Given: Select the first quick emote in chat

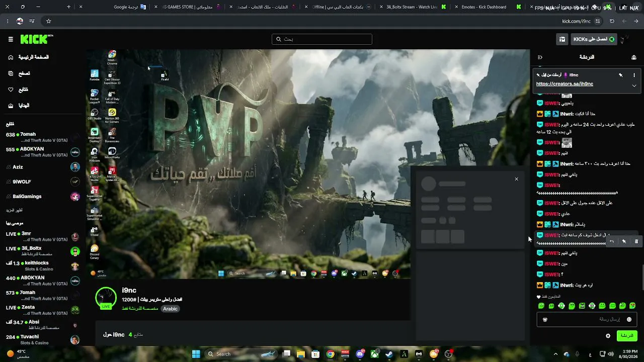Looking at the screenshot, I should (x=541, y=306).
